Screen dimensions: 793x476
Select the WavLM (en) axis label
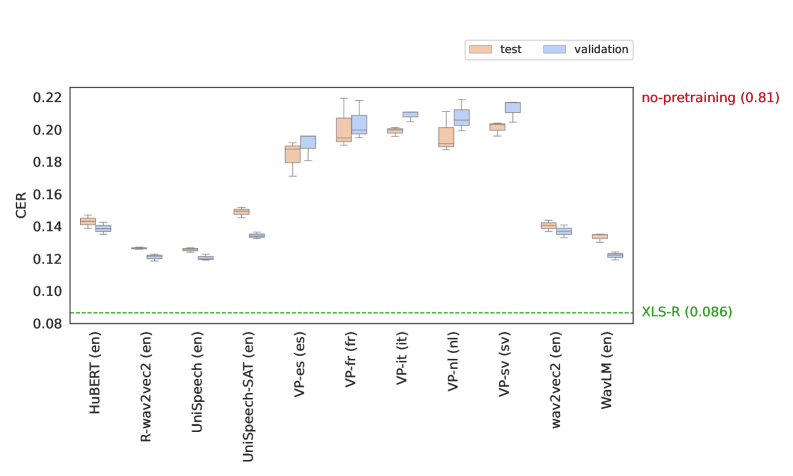click(x=609, y=368)
